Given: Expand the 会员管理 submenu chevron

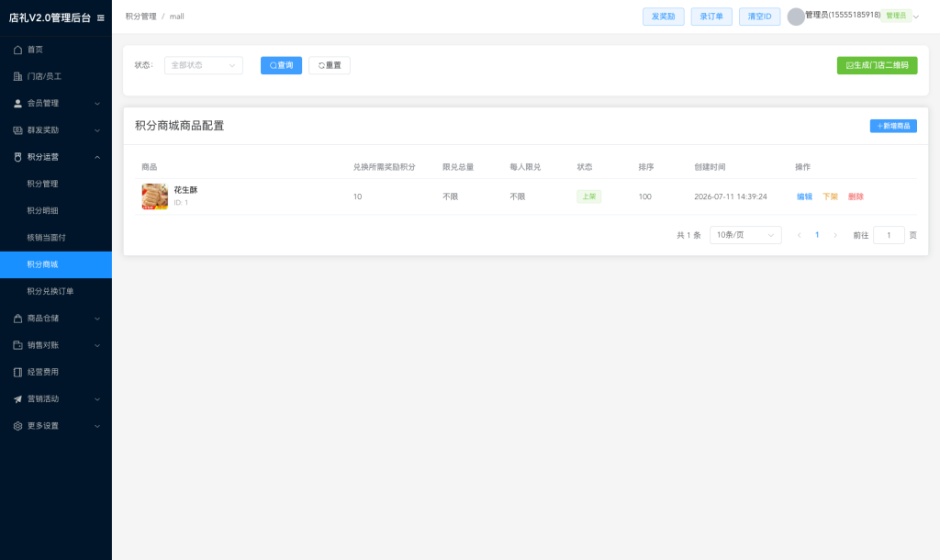Looking at the screenshot, I should [x=97, y=104].
